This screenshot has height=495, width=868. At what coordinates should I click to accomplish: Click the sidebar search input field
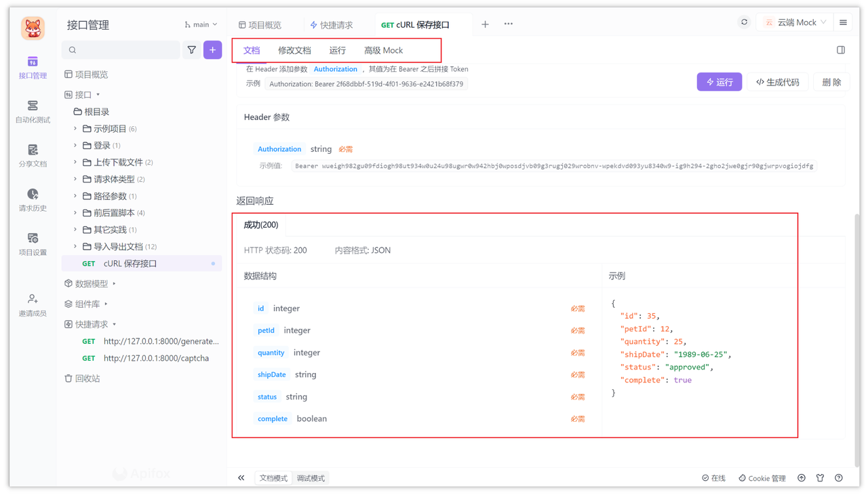[x=121, y=50]
